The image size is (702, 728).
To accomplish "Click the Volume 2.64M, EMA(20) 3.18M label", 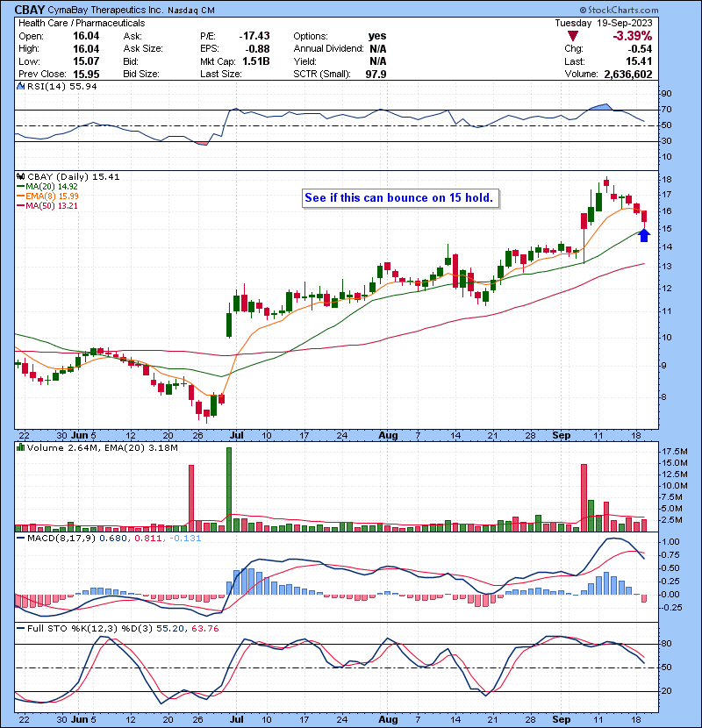I will (102, 448).
